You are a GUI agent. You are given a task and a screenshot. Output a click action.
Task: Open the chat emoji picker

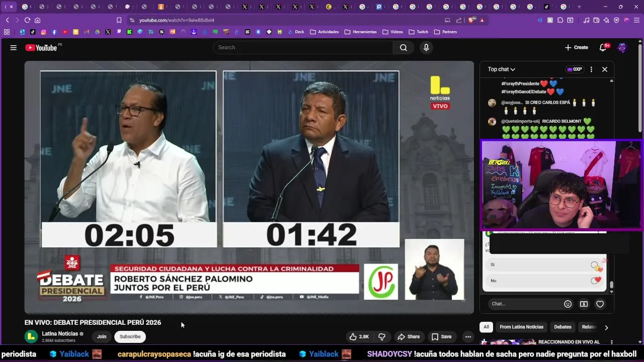point(568,304)
